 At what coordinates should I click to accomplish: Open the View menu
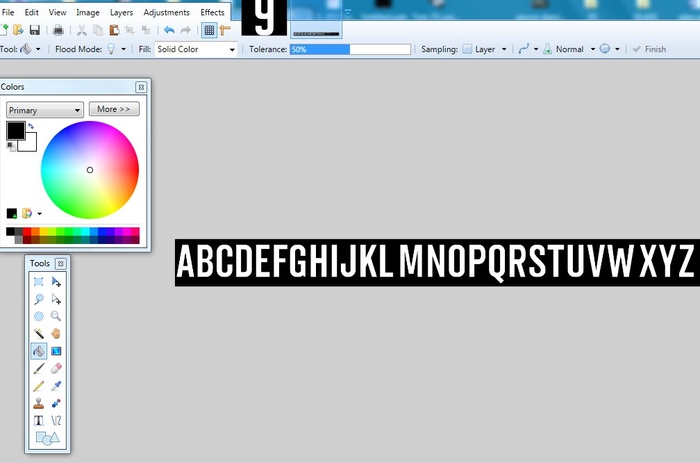coord(57,12)
